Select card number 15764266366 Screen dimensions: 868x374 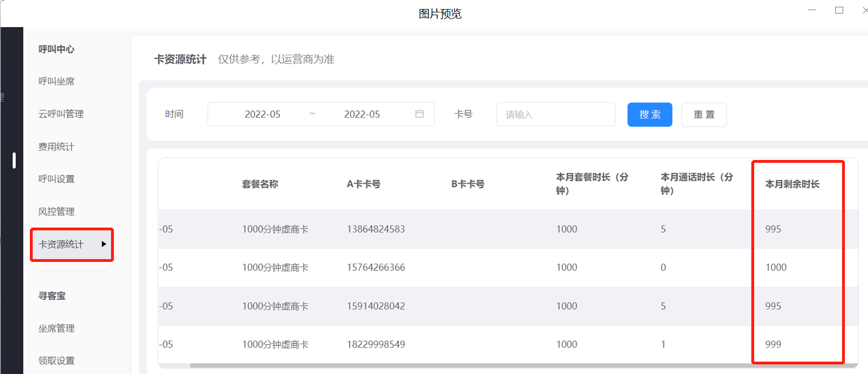376,268
